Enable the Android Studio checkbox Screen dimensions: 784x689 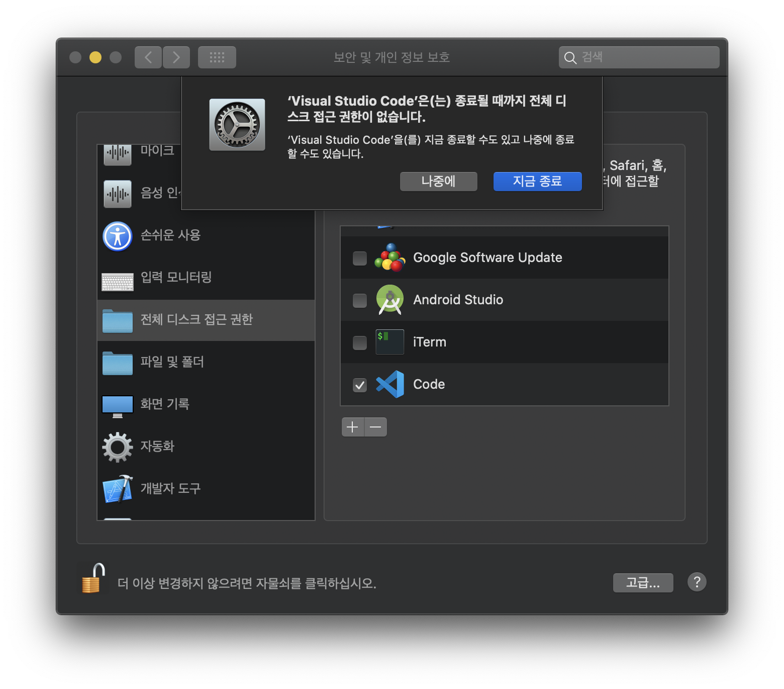[360, 301]
